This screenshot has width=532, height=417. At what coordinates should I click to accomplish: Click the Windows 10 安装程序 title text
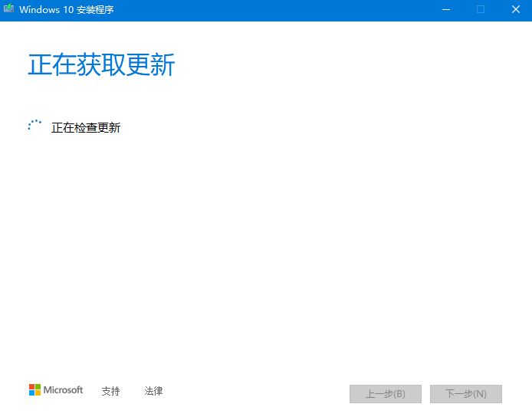[67, 9]
